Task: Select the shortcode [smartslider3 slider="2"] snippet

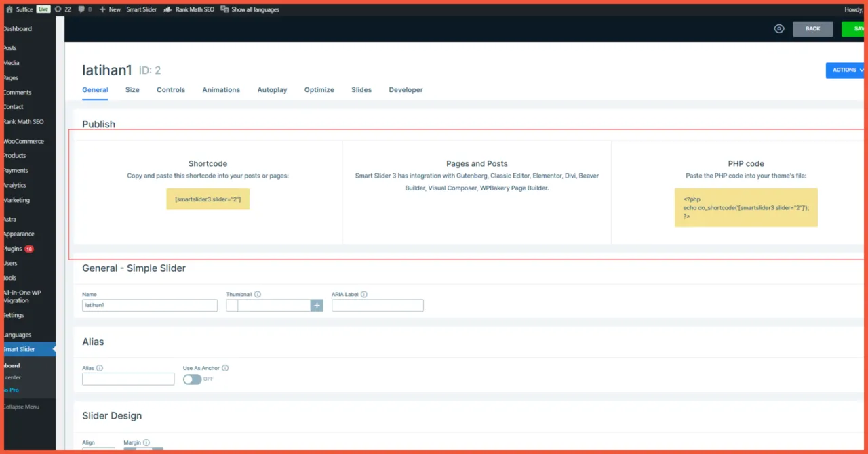Action: pos(208,199)
